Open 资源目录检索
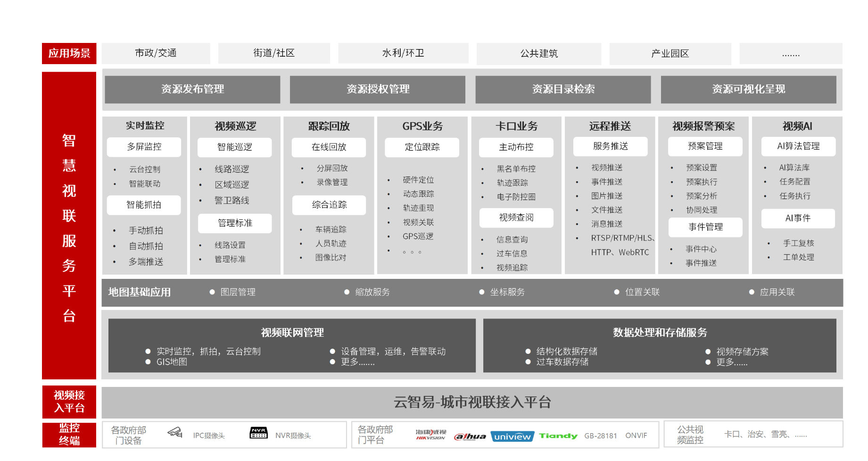This screenshot has width=868, height=461. (562, 89)
